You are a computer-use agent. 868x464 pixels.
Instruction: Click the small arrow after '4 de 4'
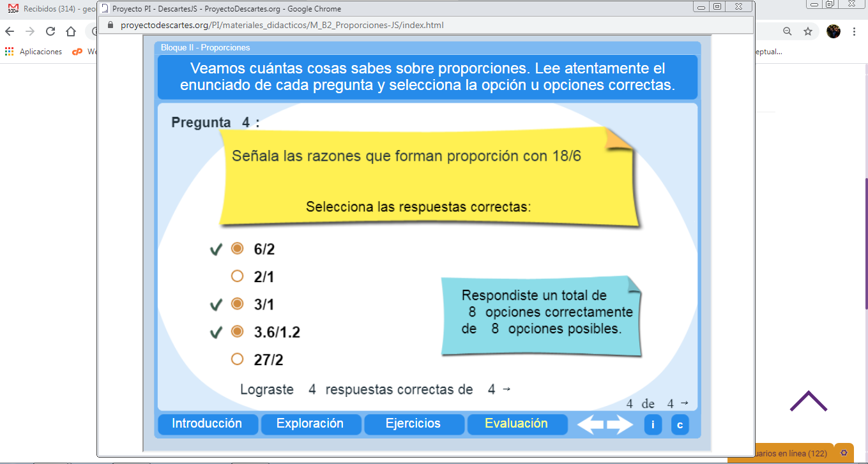pyautogui.click(x=685, y=403)
